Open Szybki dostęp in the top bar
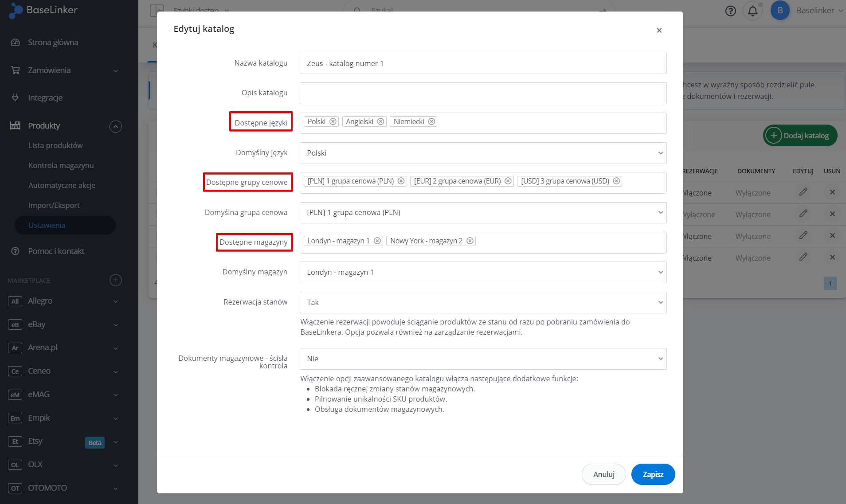Screen dimensions: 846x504 point(200,9)
